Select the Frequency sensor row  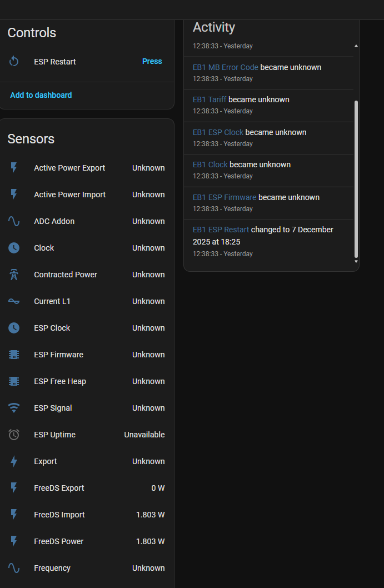87,568
